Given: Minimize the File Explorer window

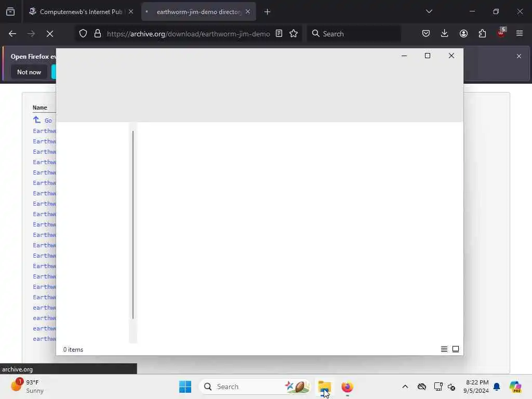Looking at the screenshot, I should tap(404, 56).
